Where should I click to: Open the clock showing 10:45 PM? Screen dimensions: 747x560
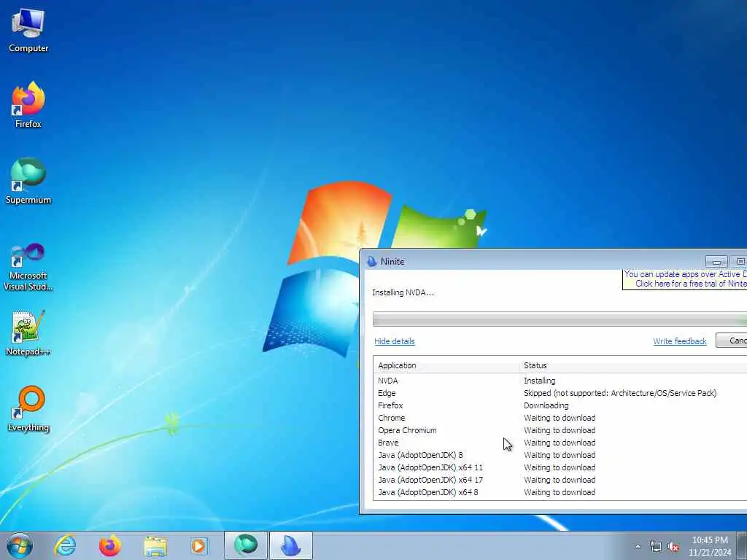click(x=709, y=545)
